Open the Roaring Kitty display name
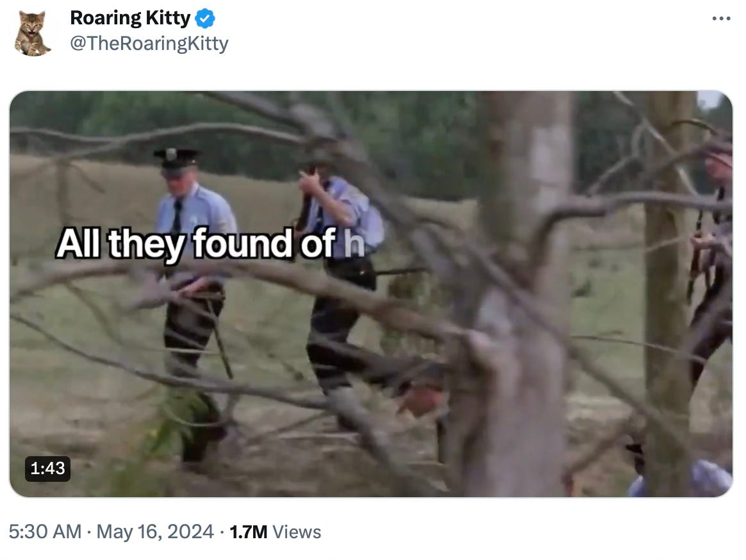 tap(130, 18)
